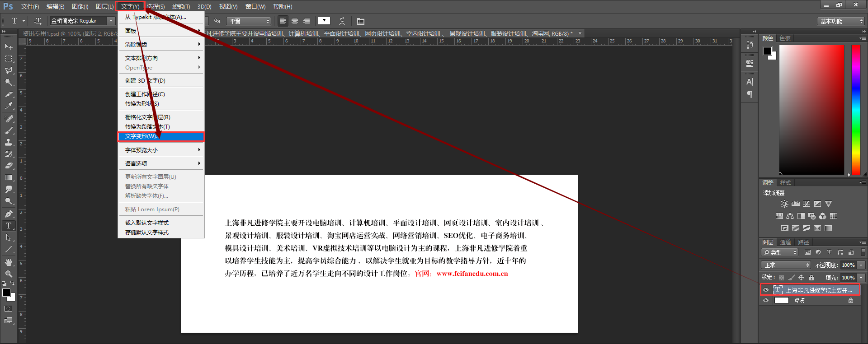
Task: Click the hue slider in Color panel
Action: 856,110
